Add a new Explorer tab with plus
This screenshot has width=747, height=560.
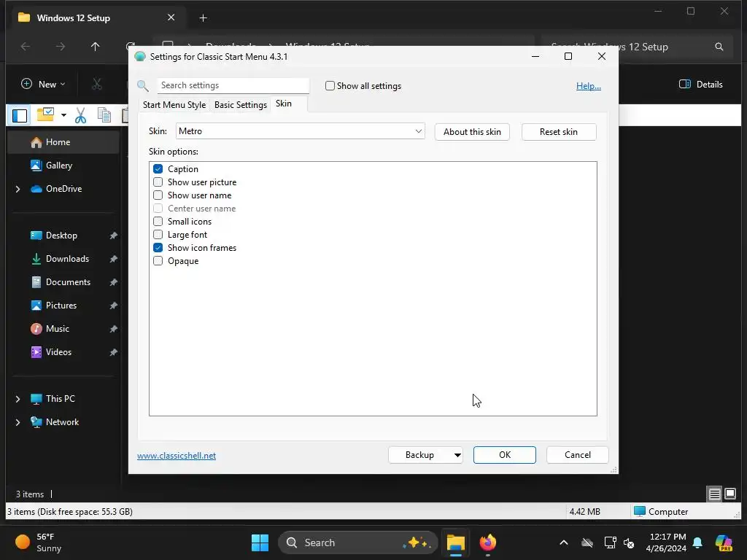(x=203, y=18)
